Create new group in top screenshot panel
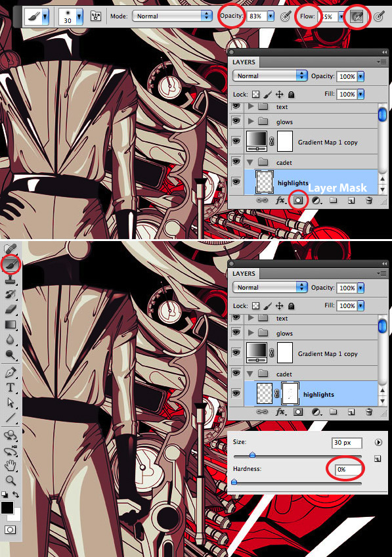Image resolution: width=392 pixels, height=557 pixels. pos(333,200)
